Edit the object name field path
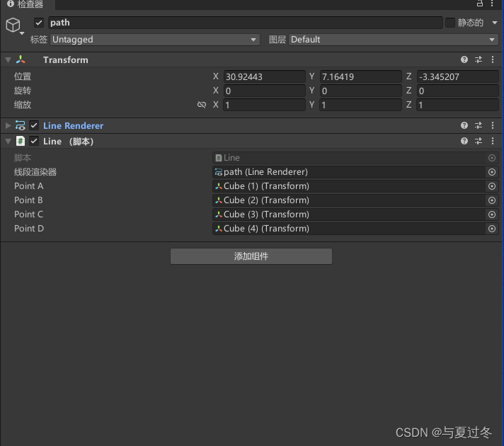The image size is (504, 446). click(x=245, y=23)
